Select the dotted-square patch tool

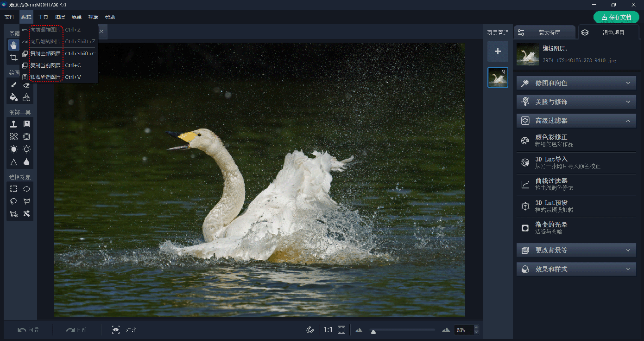(x=27, y=136)
